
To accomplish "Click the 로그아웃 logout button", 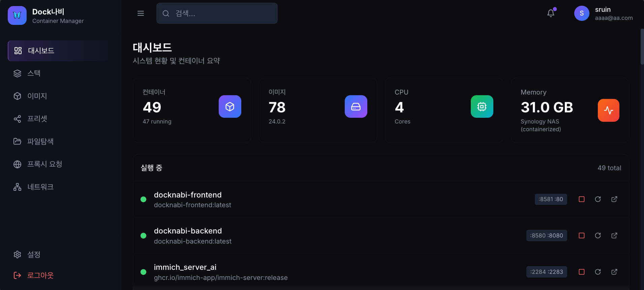I will coord(40,276).
